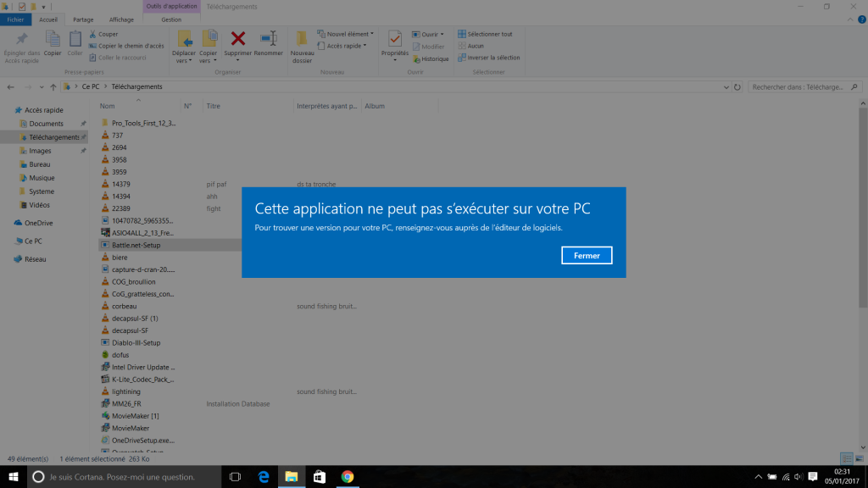868x488 pixels.
Task: Click the refresh button beside address bar
Action: (737, 87)
